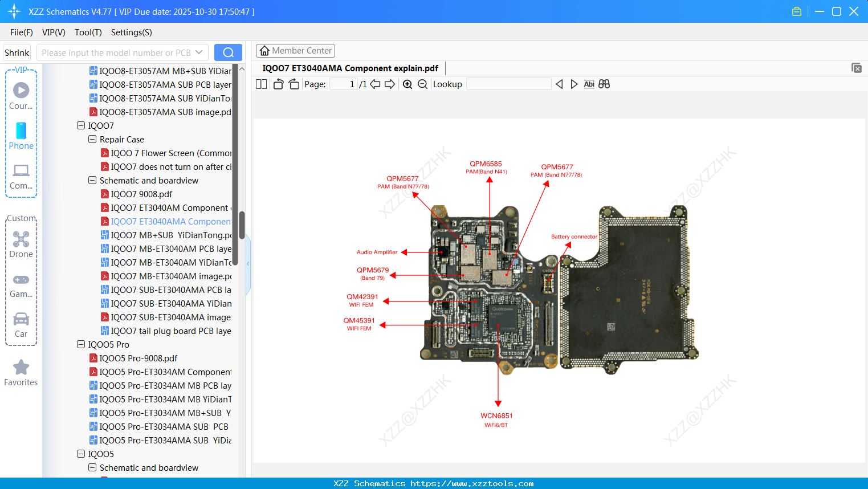Screen dimensions: 868x489
Task: Open the Settings(S) menu
Action: point(131,32)
